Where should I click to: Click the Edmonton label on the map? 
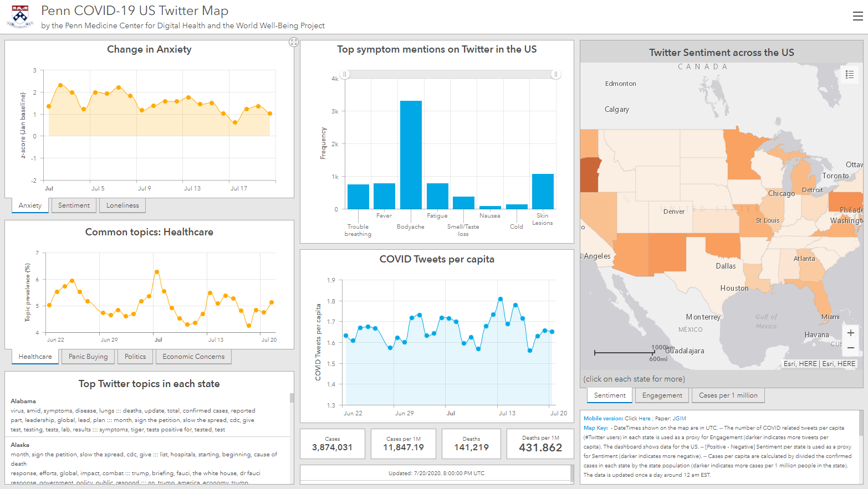point(621,84)
